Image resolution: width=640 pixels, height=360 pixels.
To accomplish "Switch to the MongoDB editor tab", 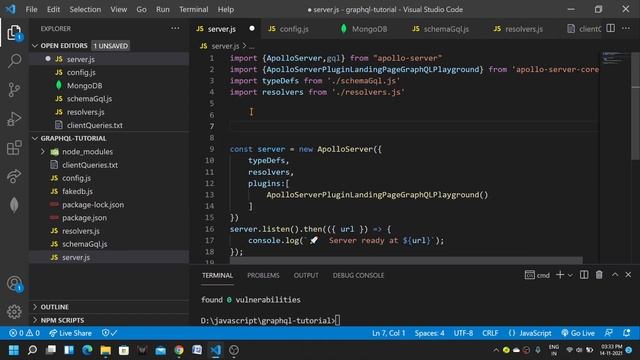I will click(369, 29).
